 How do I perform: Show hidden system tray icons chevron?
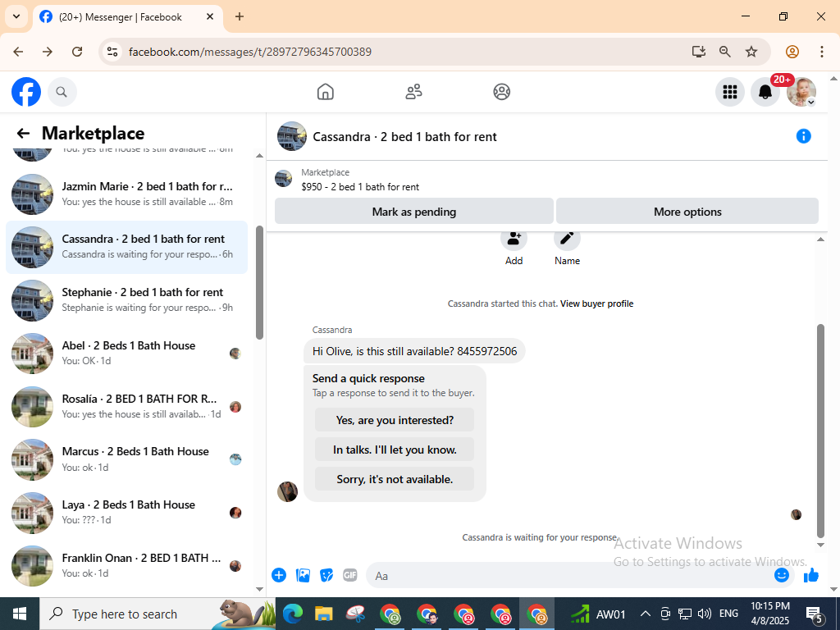[x=646, y=614]
